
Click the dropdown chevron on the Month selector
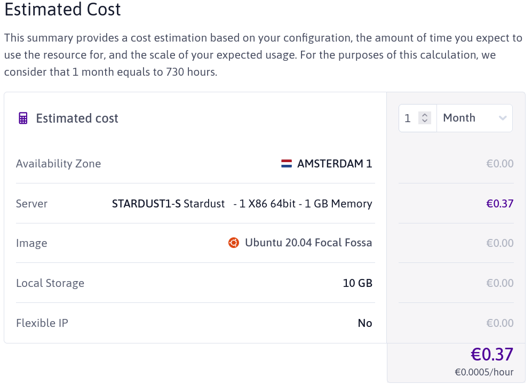pos(502,118)
